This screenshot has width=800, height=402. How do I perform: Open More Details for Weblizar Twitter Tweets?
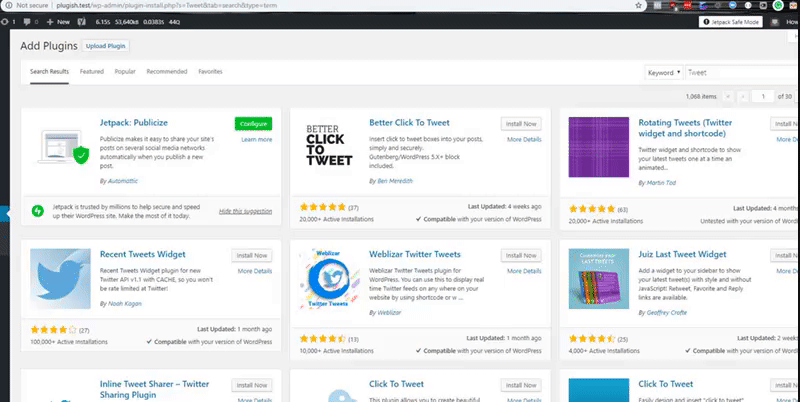[524, 271]
